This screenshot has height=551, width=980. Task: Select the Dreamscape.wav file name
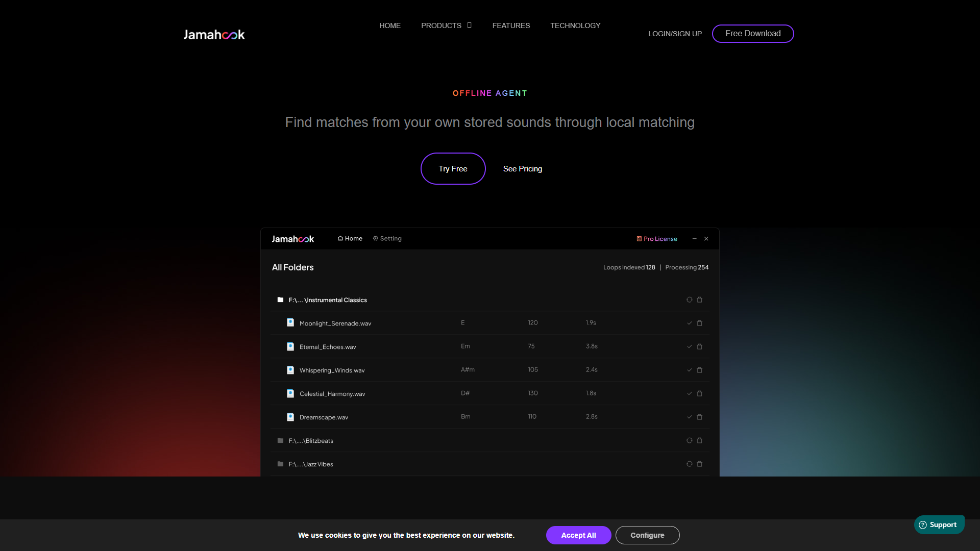pos(324,417)
